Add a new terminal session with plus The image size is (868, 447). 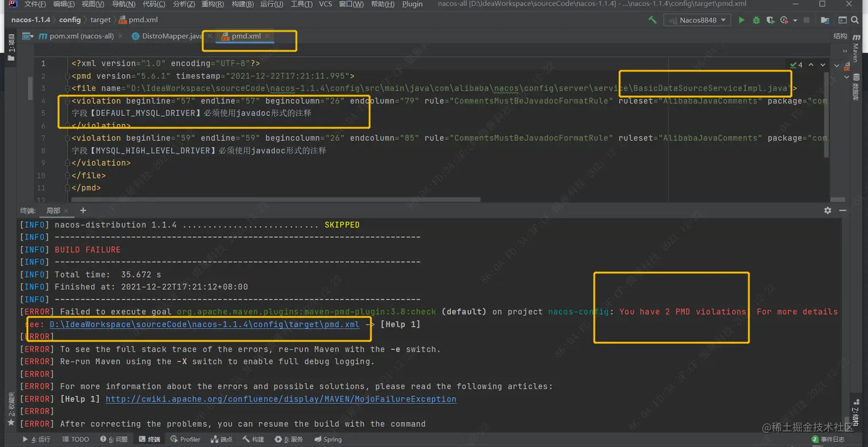(83, 211)
